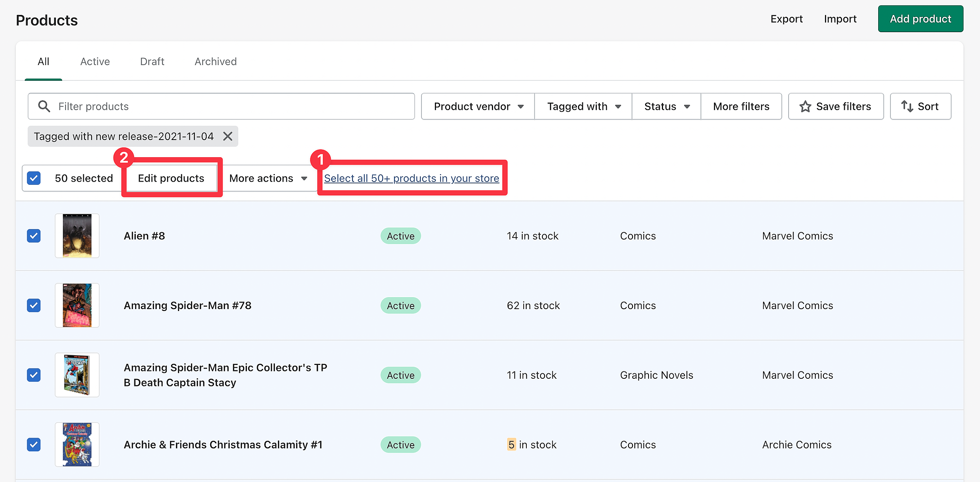Click the 5 in stock cell
This screenshot has height=482, width=980.
point(532,445)
